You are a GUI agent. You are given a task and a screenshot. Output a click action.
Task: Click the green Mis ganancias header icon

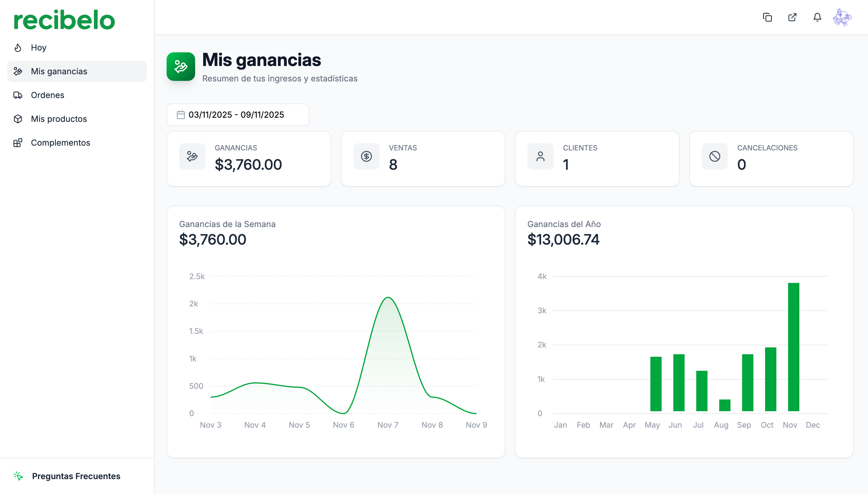coord(181,67)
